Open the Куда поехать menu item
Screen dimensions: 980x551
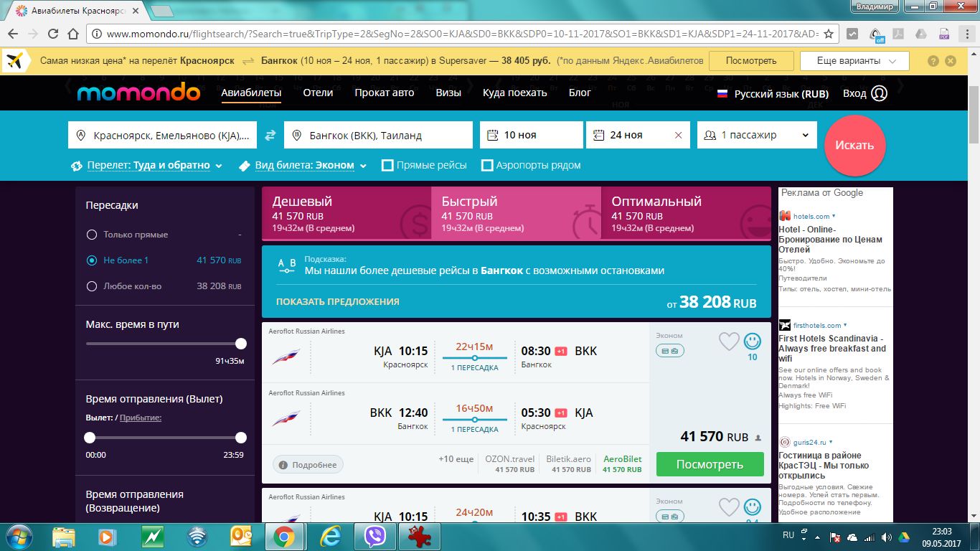[x=515, y=93]
